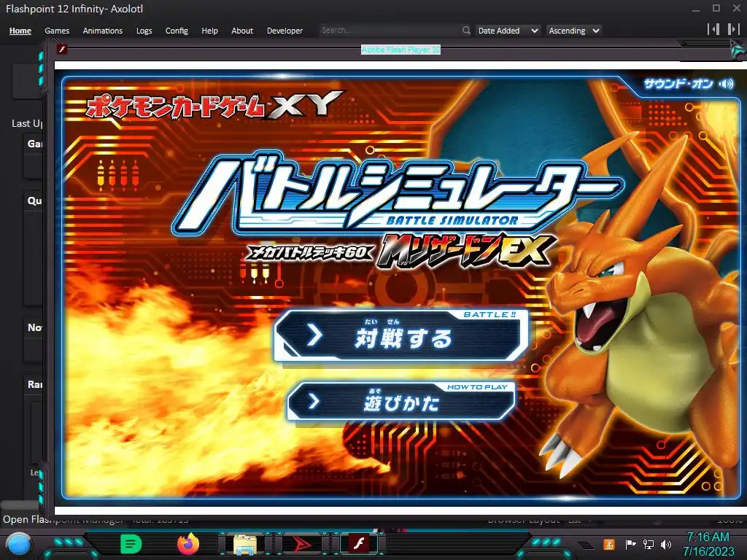
Task: Expand the Date Added sort dropdown
Action: tap(508, 31)
